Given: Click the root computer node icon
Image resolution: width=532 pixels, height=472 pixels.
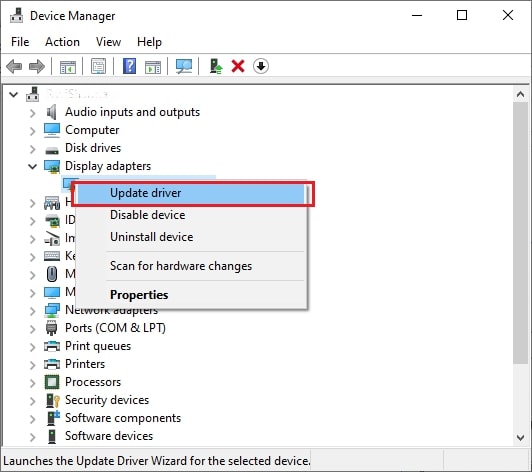Looking at the screenshot, I should (33, 94).
